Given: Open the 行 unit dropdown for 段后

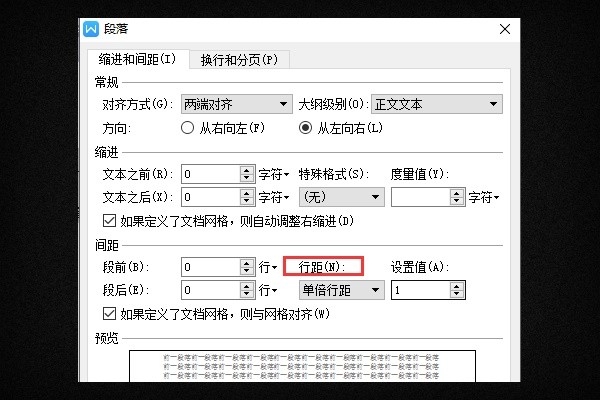Looking at the screenshot, I should pyautogui.click(x=267, y=290).
